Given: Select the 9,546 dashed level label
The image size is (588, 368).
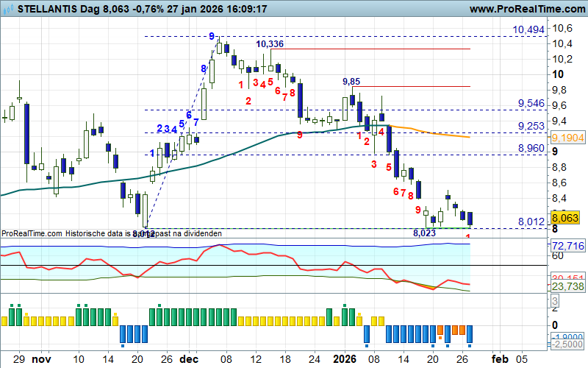Looking at the screenshot, I should (x=531, y=103).
